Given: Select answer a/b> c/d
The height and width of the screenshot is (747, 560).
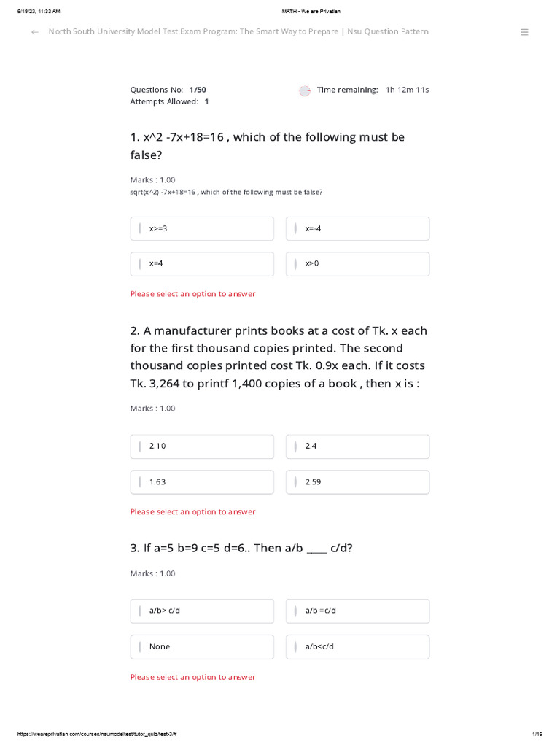Looking at the screenshot, I should point(202,611).
